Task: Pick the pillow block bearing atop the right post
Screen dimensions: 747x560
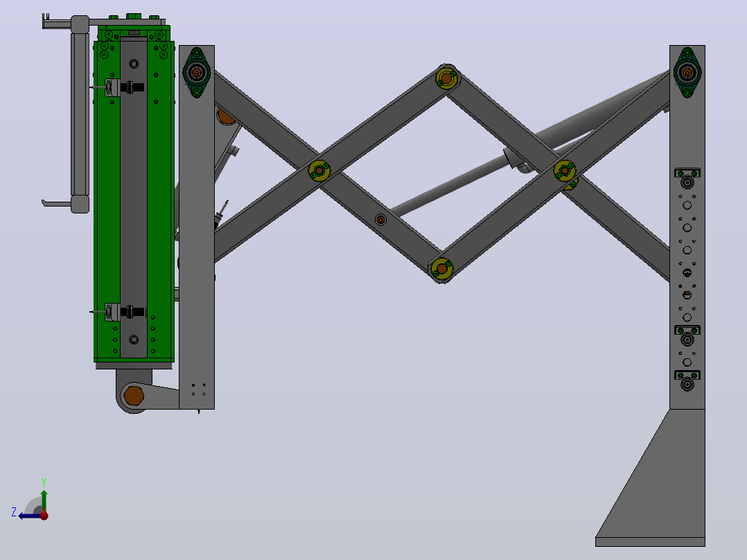Action: (x=687, y=73)
